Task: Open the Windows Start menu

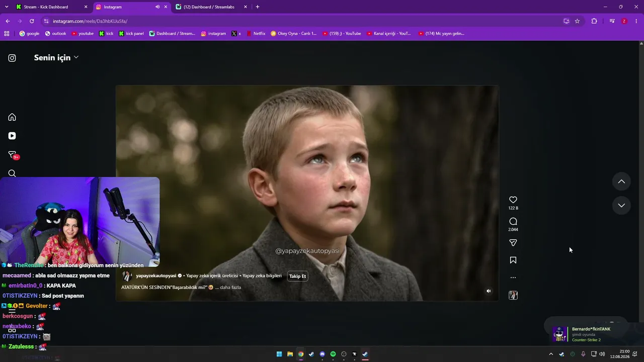Action: [x=279, y=354]
